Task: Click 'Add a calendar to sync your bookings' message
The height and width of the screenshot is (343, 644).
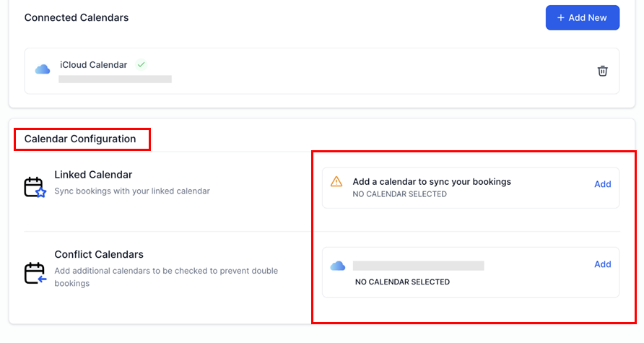Action: tap(431, 182)
